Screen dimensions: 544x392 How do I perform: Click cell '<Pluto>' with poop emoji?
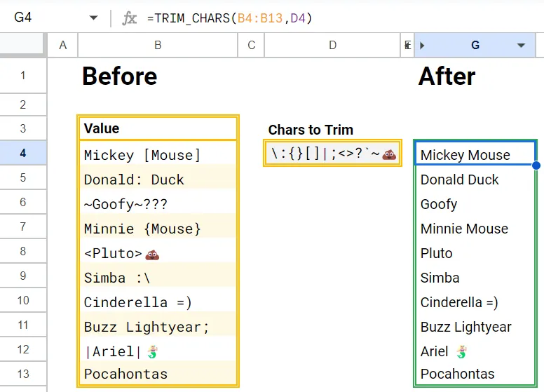[158, 251]
